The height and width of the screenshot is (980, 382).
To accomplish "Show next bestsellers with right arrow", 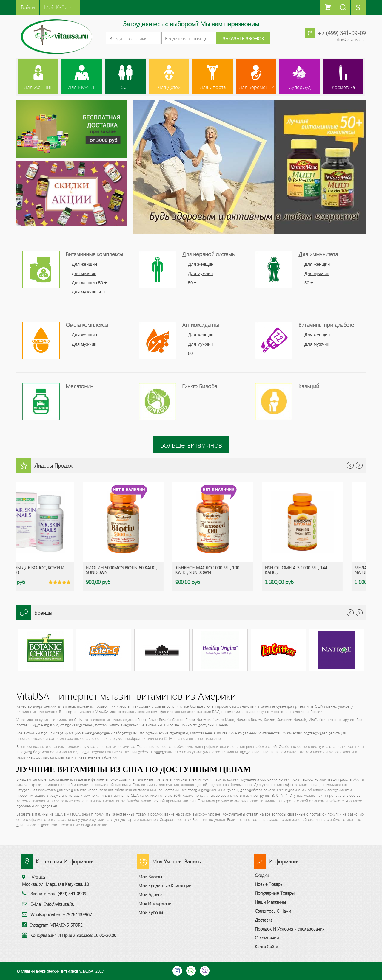I will click(359, 465).
